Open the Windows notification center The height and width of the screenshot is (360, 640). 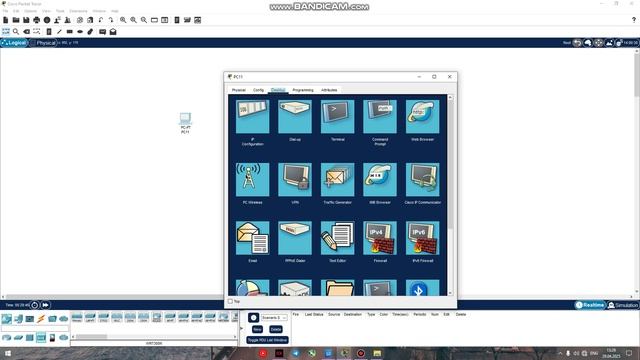(629, 353)
